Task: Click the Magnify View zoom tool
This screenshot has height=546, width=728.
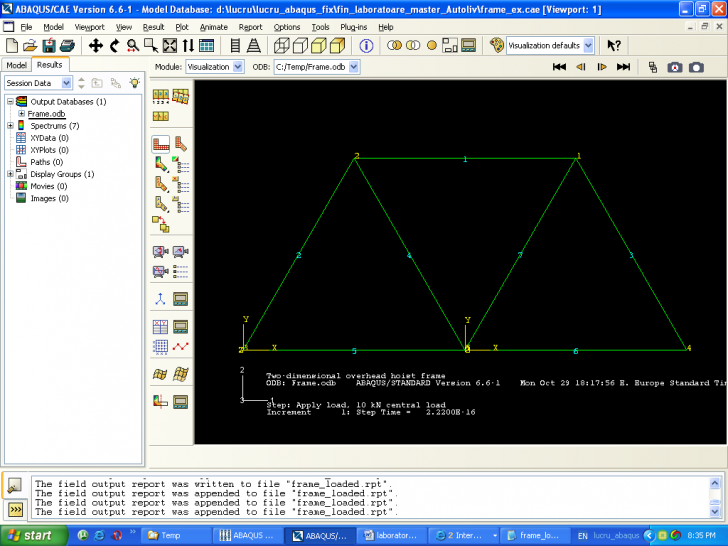Action: (x=132, y=46)
